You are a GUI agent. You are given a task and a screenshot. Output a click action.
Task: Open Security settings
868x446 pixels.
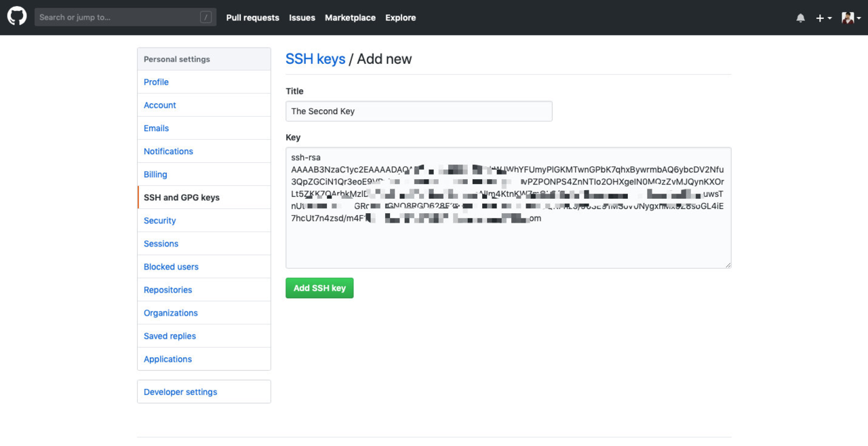click(x=204, y=221)
